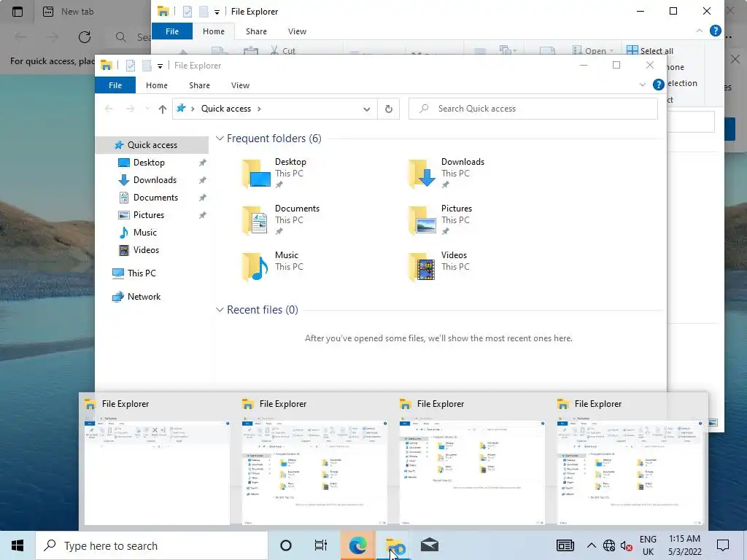Select This PC in the navigation pane
Viewport: 747px width, 560px height.
click(141, 273)
